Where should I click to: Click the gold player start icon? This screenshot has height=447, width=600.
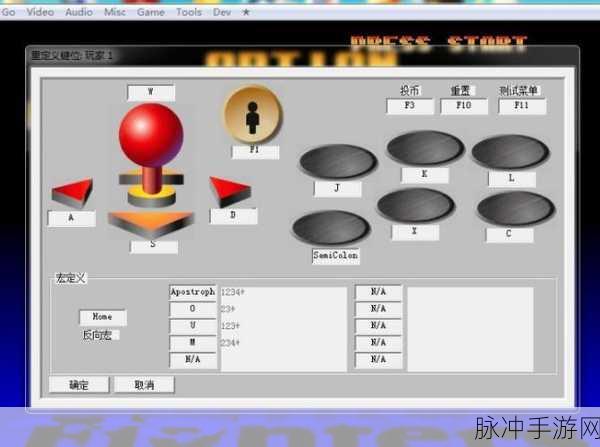pyautogui.click(x=253, y=115)
